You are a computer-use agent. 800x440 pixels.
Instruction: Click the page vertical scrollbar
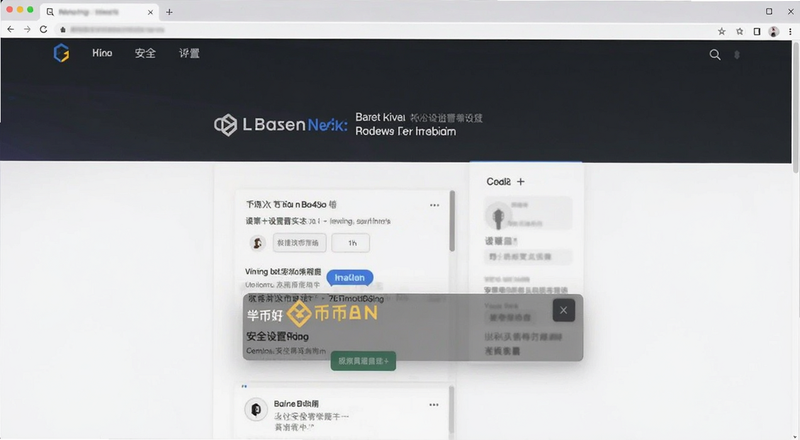click(x=796, y=107)
